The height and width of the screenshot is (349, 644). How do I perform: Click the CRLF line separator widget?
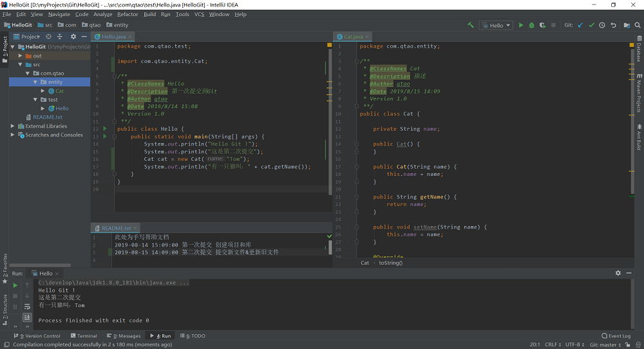pos(553,344)
